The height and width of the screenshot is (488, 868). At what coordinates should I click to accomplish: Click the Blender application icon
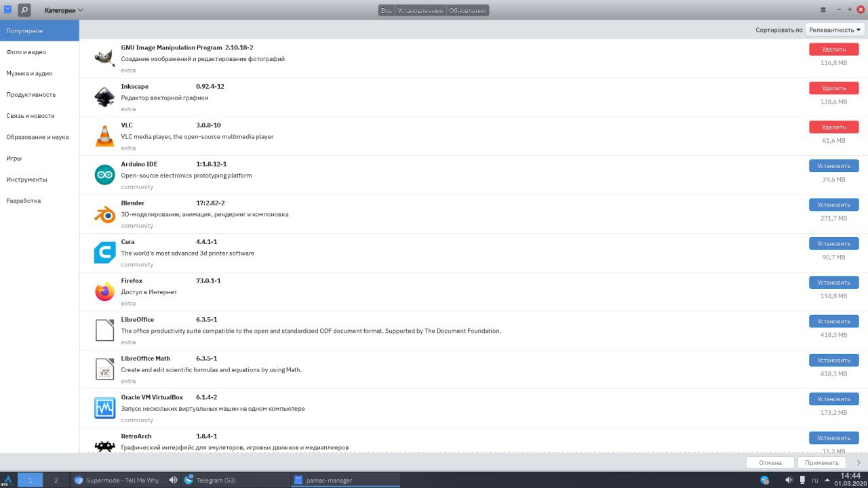pyautogui.click(x=104, y=214)
